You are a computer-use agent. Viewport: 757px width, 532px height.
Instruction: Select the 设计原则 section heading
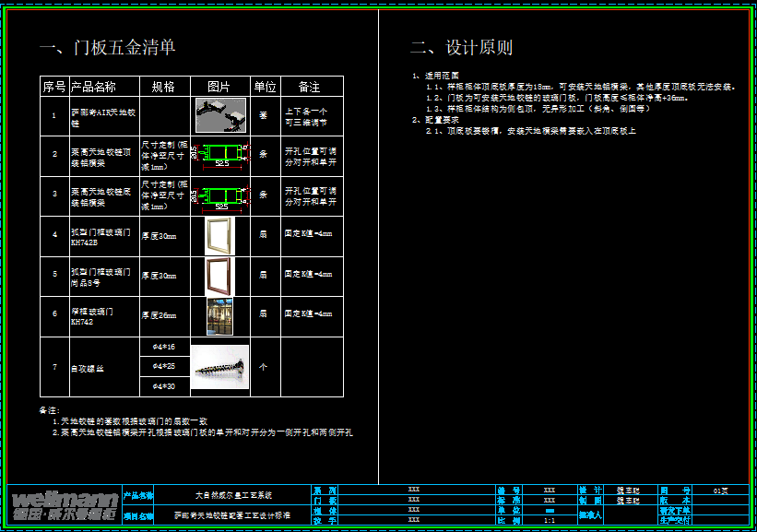tap(461, 48)
